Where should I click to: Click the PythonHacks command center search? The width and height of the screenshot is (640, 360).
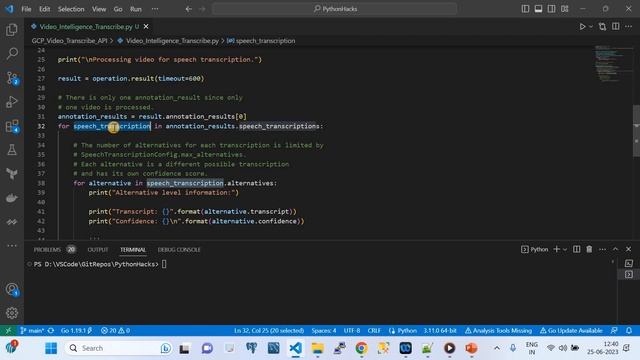tap(334, 9)
